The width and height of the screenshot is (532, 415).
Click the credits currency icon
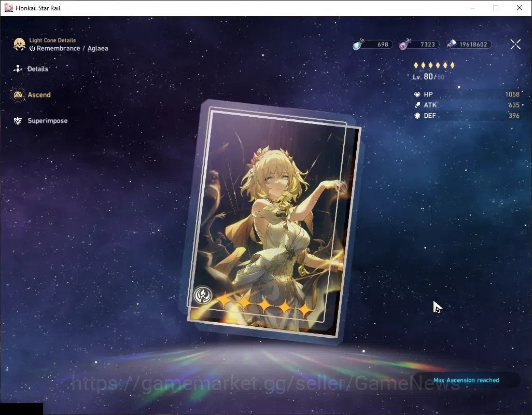(451, 44)
